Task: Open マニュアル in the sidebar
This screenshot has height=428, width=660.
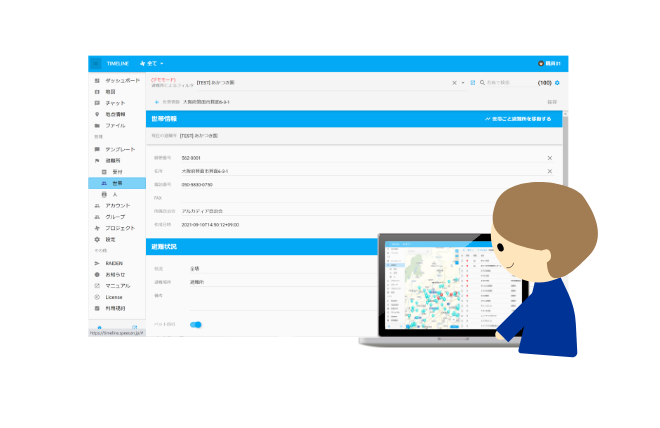Action: 117,286
